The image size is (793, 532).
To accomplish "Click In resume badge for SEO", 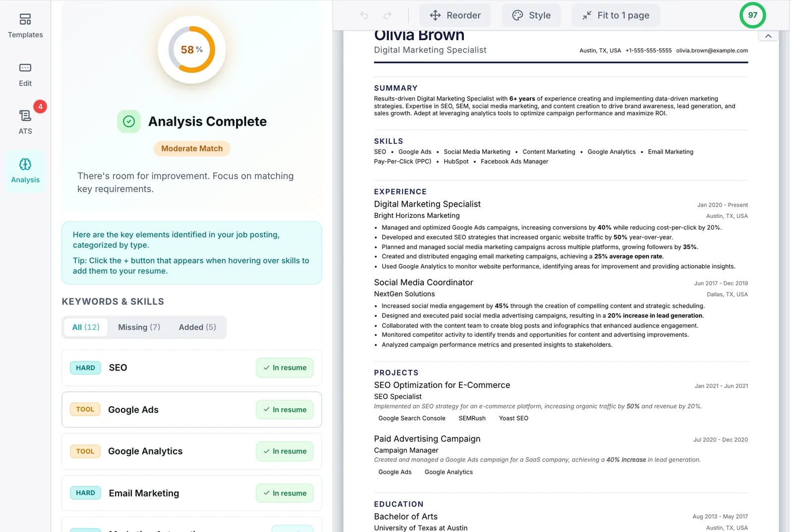I will 285,368.
